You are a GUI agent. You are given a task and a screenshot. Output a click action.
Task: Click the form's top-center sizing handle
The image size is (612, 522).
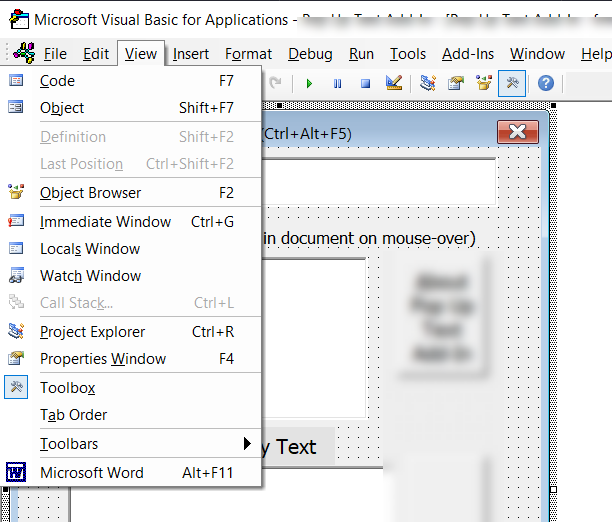point(279,105)
